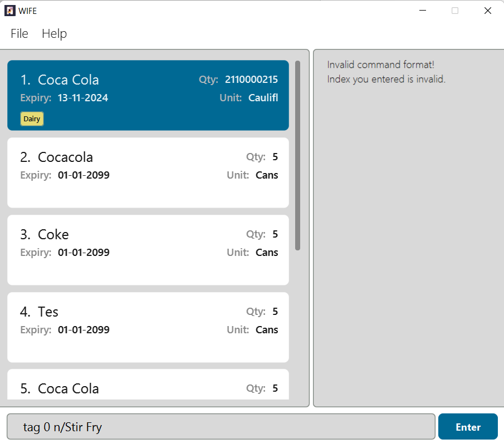
Task: Click the food list scrollbar
Action: pyautogui.click(x=297, y=155)
